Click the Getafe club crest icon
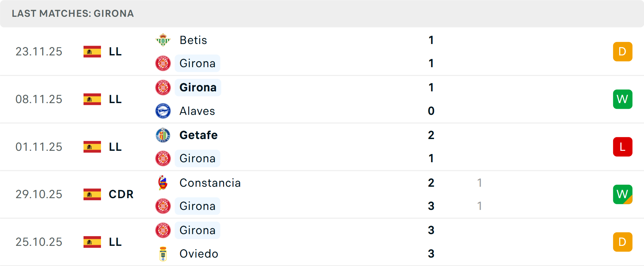The width and height of the screenshot is (644, 266). pos(163,135)
